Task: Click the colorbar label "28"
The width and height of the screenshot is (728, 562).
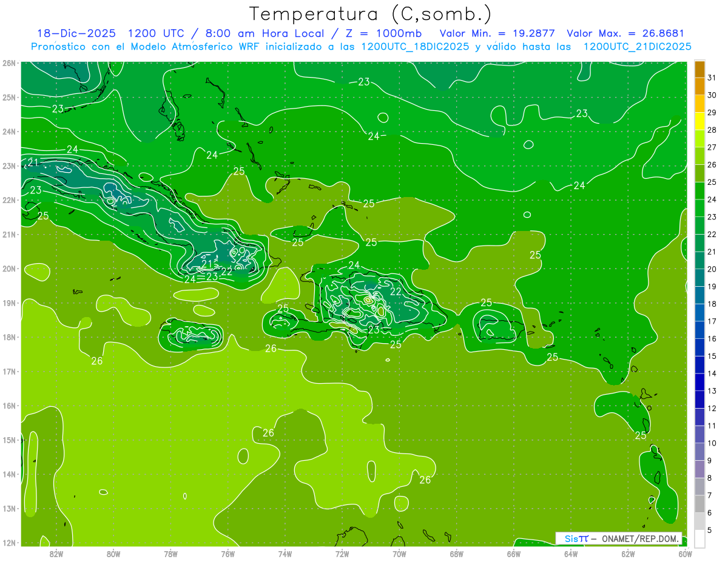Action: [712, 130]
